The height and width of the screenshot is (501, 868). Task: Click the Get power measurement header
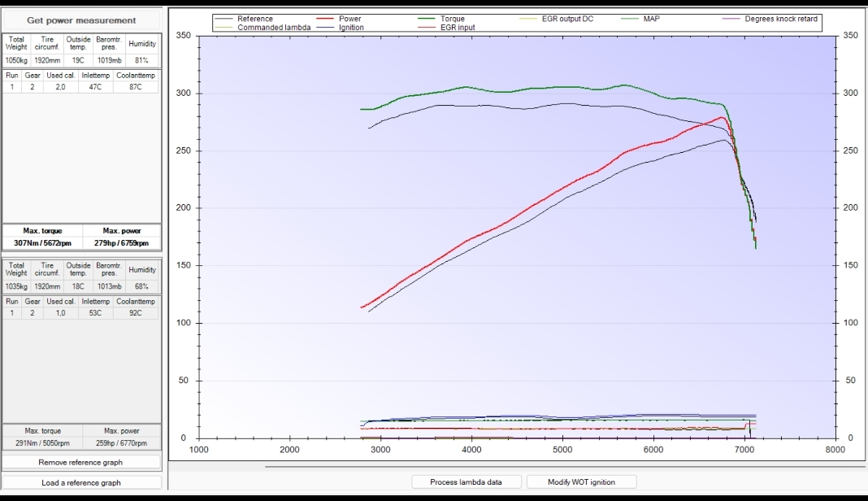81,20
